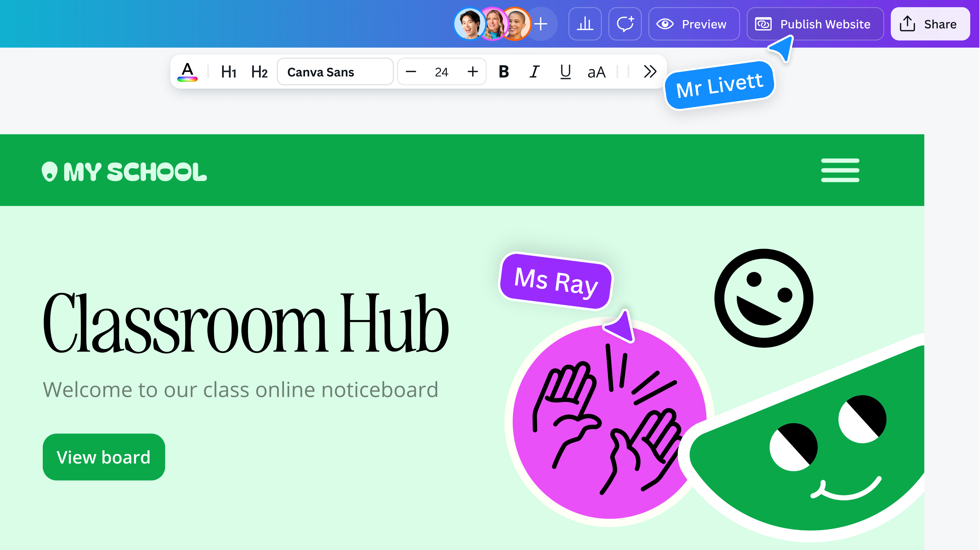
Task: Toggle bold formatting
Action: (x=504, y=71)
